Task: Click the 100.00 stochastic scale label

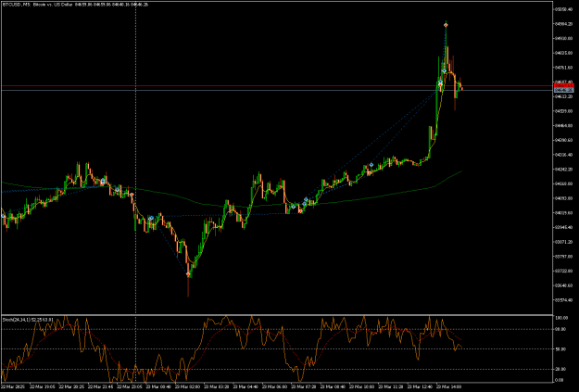Action: [562, 318]
